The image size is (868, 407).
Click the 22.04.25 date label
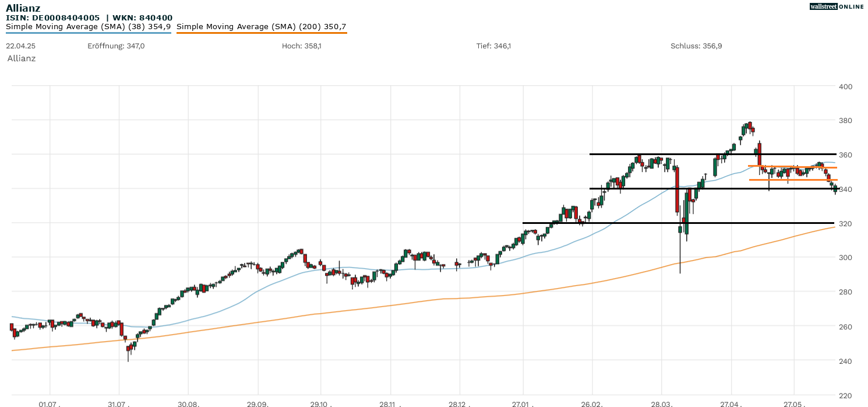point(19,46)
